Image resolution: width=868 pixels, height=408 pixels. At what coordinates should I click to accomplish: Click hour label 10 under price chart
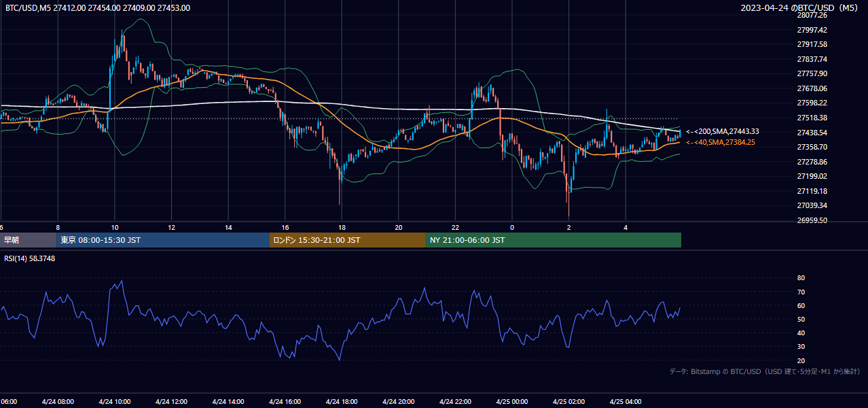click(115, 227)
